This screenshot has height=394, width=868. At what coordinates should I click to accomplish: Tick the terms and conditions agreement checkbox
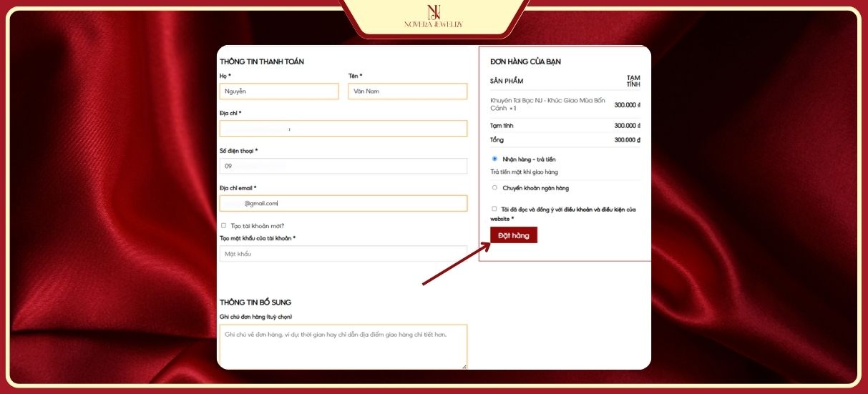point(494,209)
